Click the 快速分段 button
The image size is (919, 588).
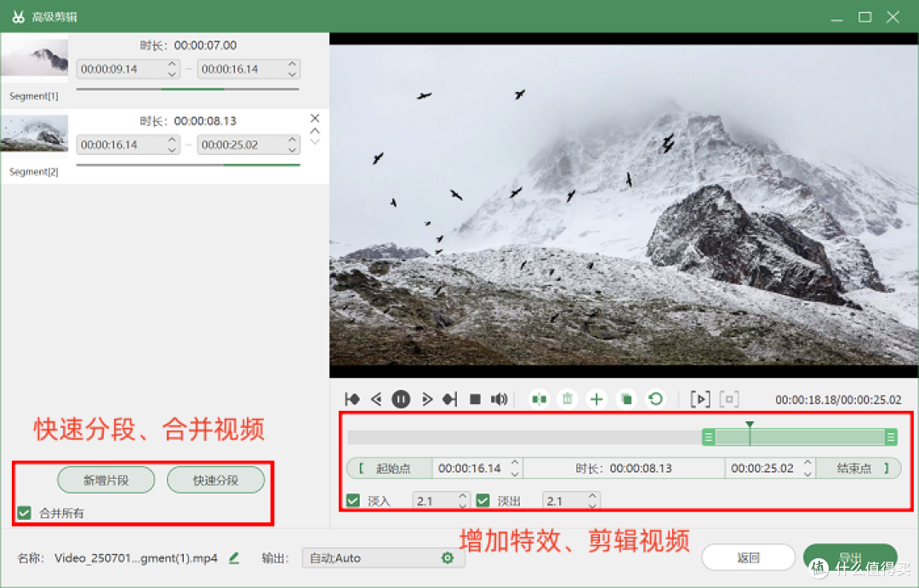coord(215,480)
